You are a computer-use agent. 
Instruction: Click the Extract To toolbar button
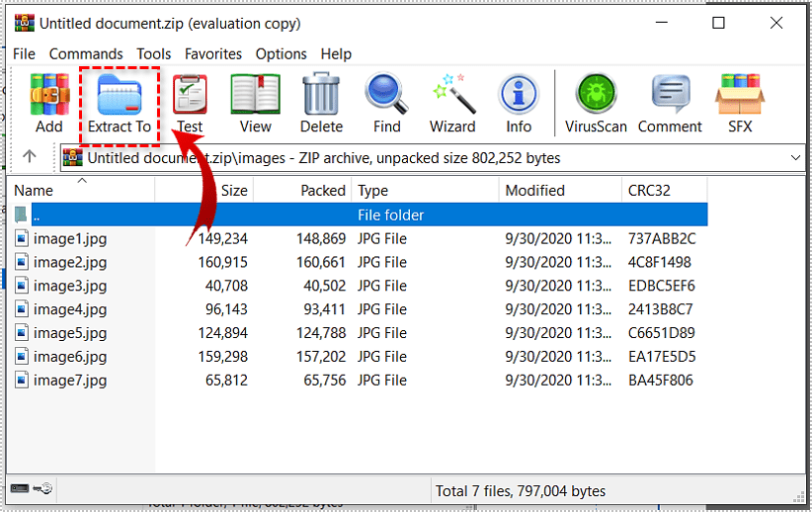click(x=120, y=103)
